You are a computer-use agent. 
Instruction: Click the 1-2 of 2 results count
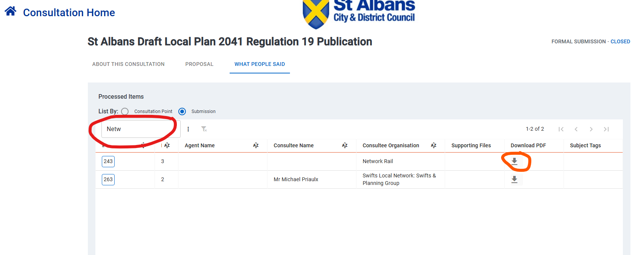tap(535, 129)
